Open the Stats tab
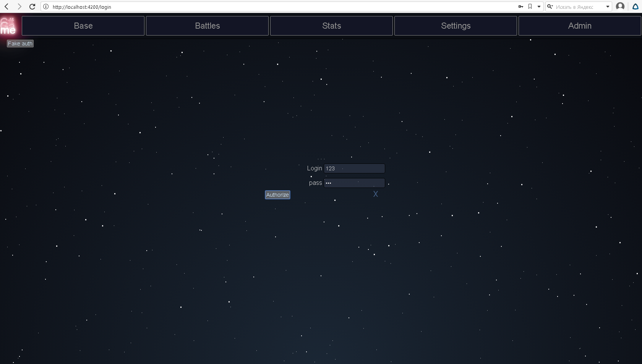The image size is (642, 364). (x=332, y=26)
